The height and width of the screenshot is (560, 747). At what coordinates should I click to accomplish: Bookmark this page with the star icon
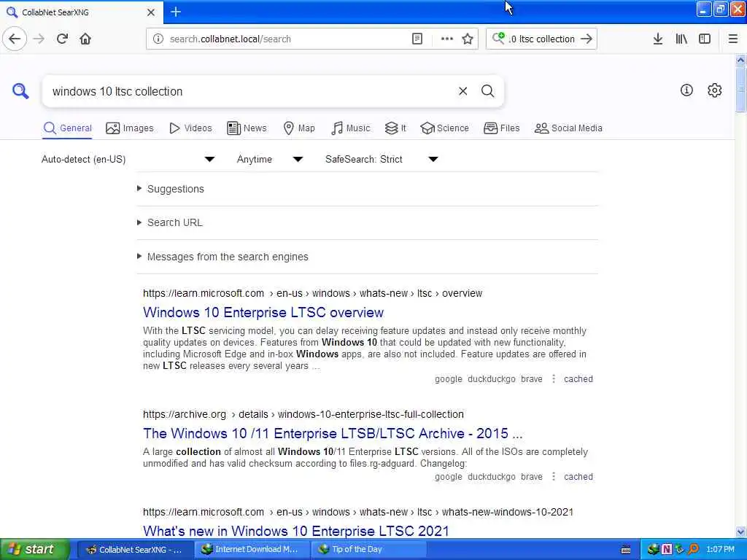coord(468,39)
